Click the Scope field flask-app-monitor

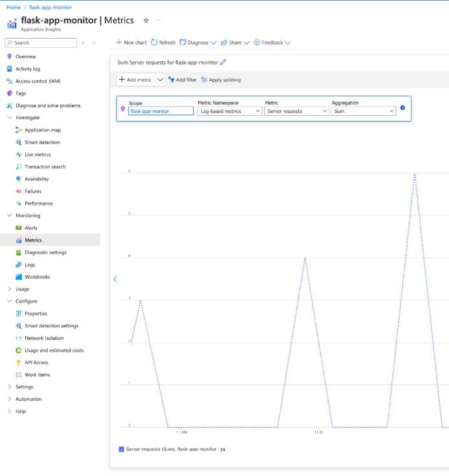point(160,111)
